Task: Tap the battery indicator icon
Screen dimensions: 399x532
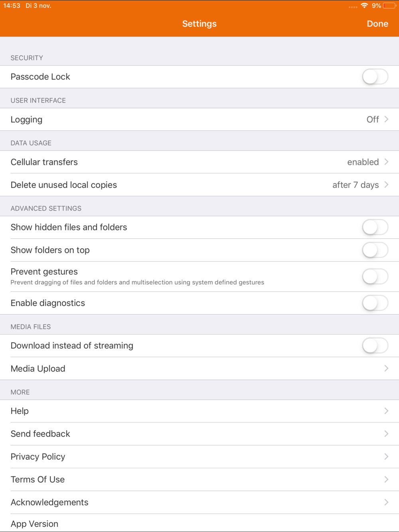Action: [x=389, y=6]
